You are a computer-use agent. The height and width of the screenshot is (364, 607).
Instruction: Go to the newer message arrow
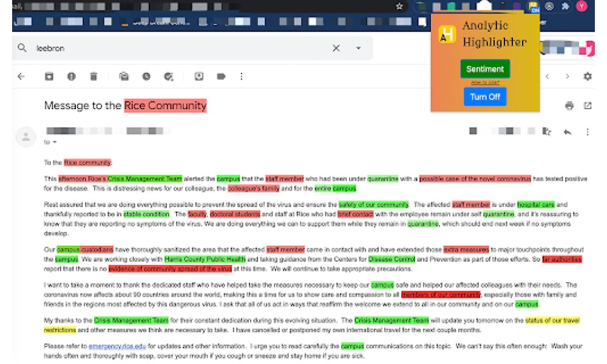click(x=548, y=76)
